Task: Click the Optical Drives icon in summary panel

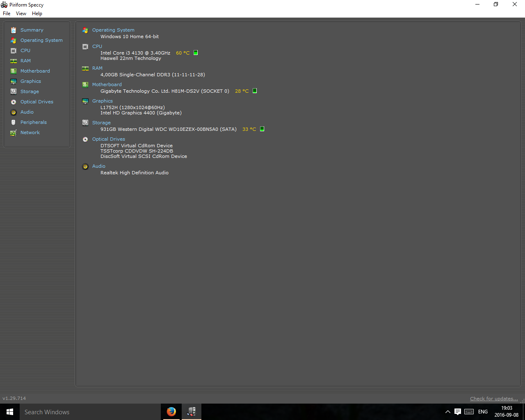Action: (x=85, y=139)
